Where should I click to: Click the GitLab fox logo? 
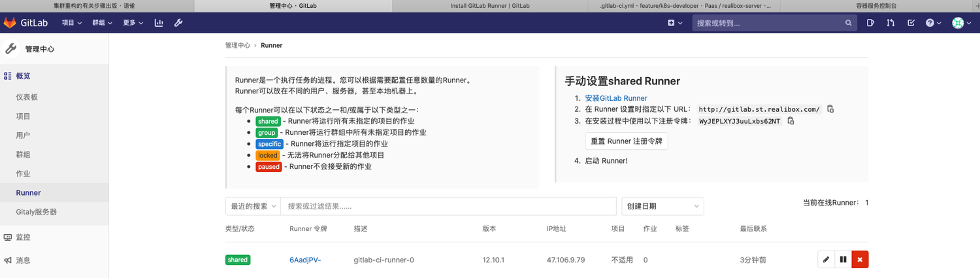coord(10,23)
